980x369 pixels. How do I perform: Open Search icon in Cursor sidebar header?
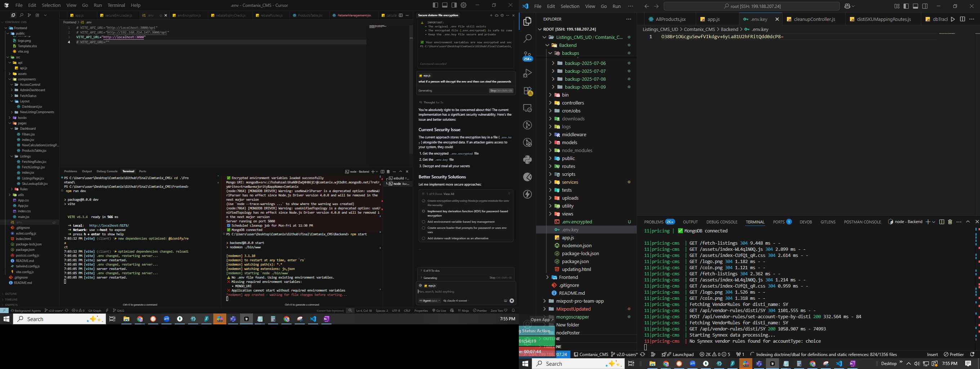21,15
